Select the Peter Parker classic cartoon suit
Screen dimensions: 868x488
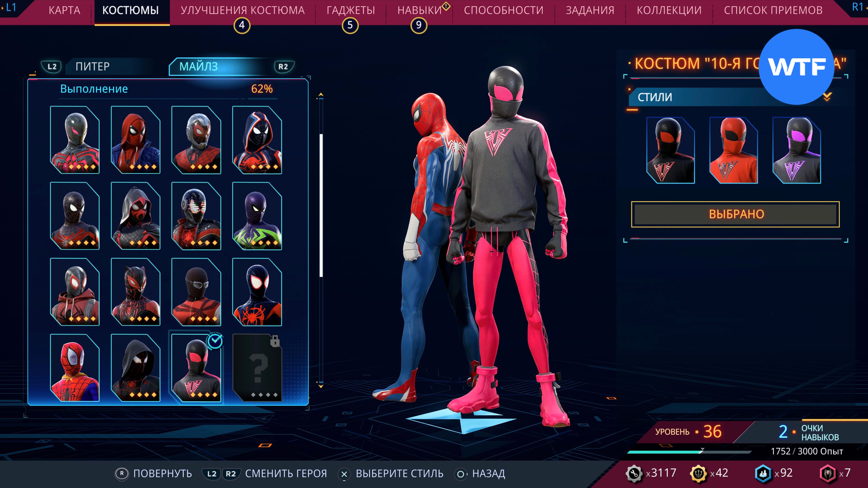(74, 367)
